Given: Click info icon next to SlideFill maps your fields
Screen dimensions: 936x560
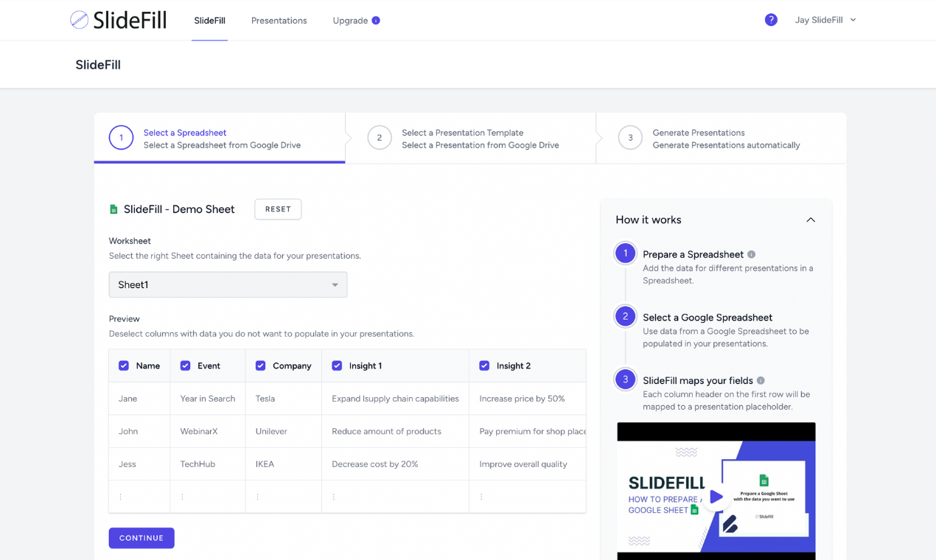Looking at the screenshot, I should click(761, 380).
